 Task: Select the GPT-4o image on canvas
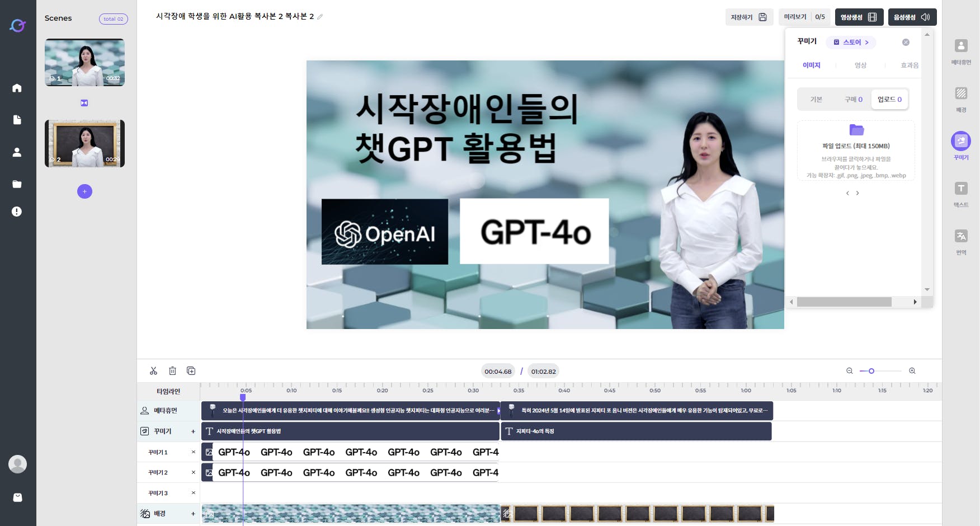click(x=534, y=231)
